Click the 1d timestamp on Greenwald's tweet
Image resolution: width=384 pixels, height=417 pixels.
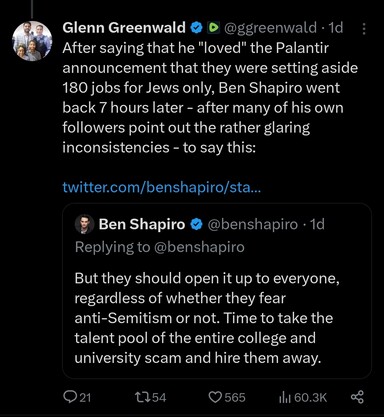(336, 28)
